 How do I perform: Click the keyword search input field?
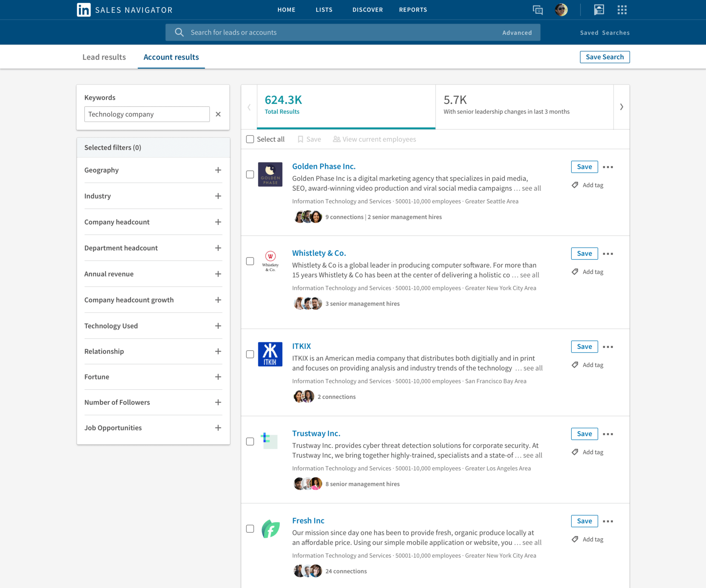coord(147,114)
